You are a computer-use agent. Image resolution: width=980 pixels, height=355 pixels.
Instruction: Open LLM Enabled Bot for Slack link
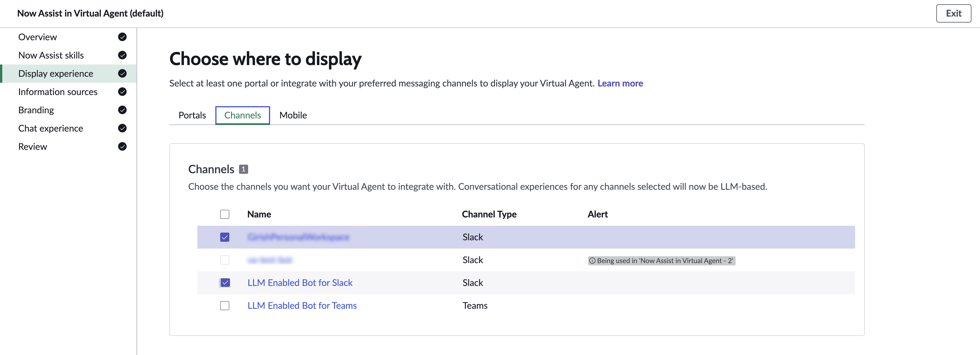click(300, 283)
